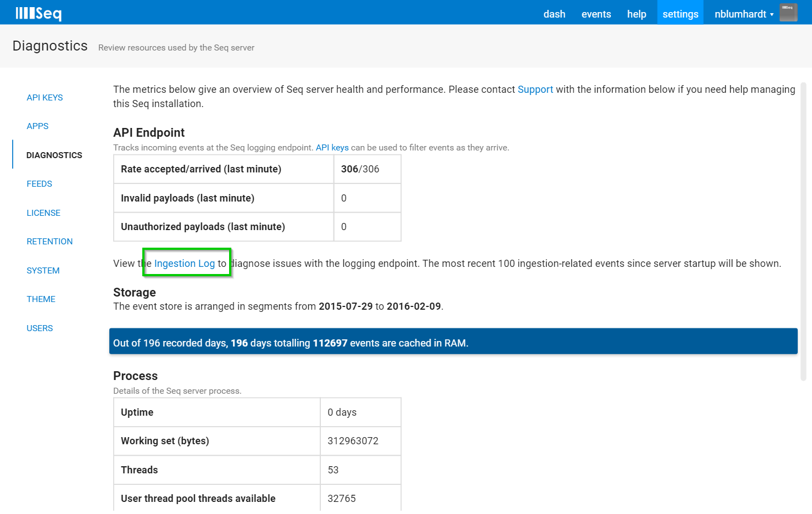The width and height of the screenshot is (812, 514).
Task: Open Users settings section
Action: tap(40, 328)
